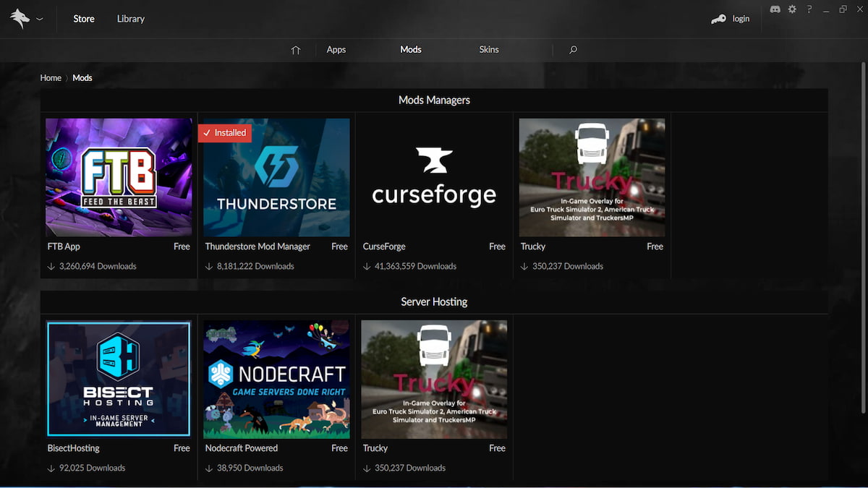Switch to the Apps tab
This screenshot has width=868, height=488.
pyautogui.click(x=336, y=50)
